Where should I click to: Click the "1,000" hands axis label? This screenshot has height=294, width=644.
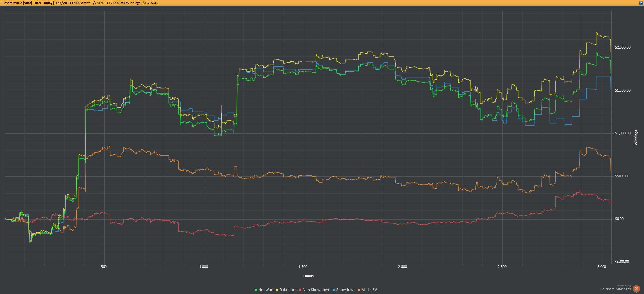[x=203, y=267]
